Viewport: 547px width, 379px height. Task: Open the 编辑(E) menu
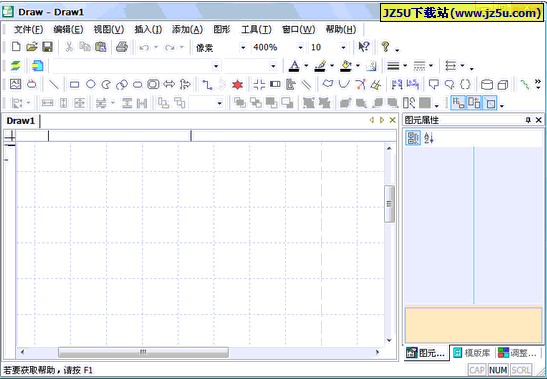tap(68, 29)
